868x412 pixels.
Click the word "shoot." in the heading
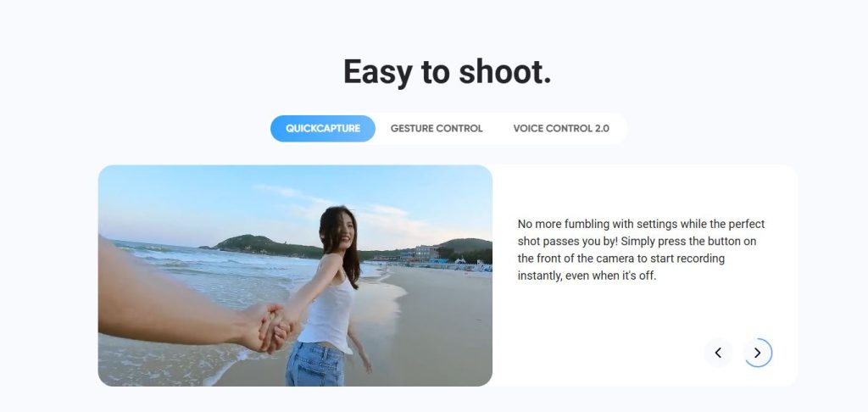click(x=505, y=72)
